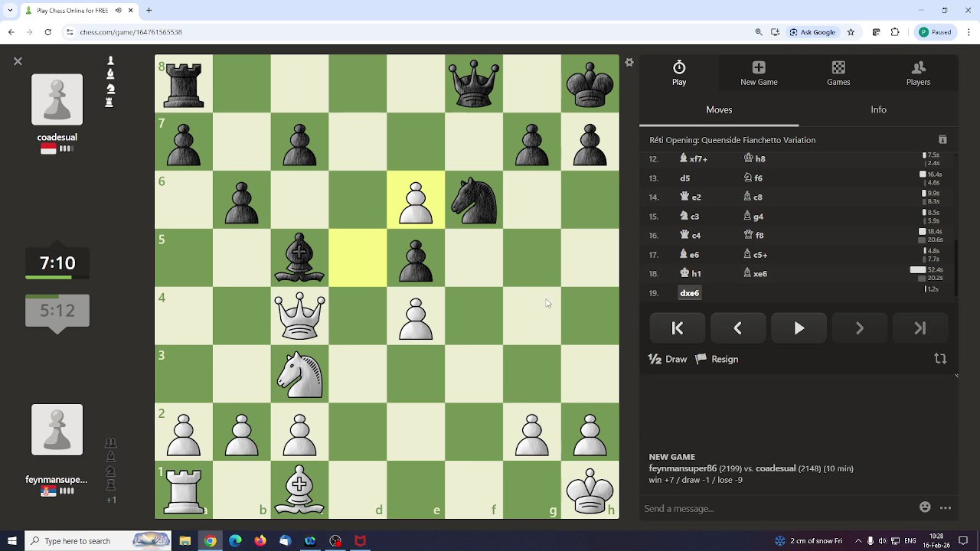Play through the moves automatically

[x=799, y=328]
